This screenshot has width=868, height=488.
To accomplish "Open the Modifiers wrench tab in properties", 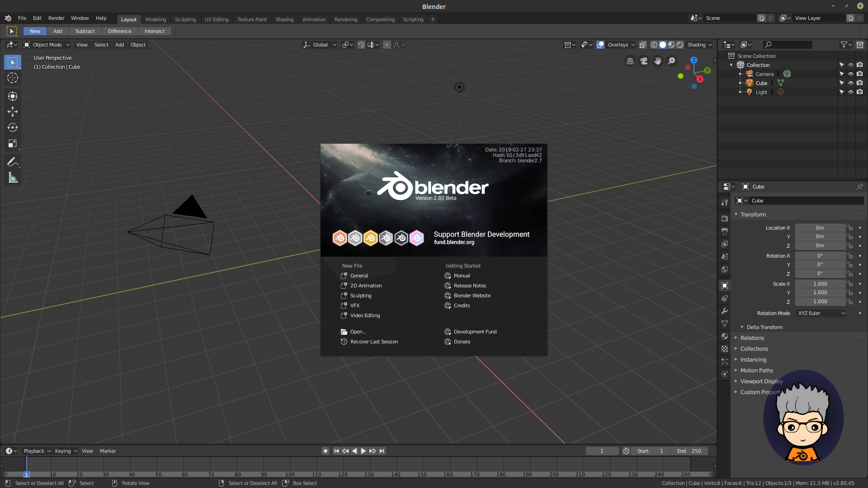I will (x=725, y=311).
